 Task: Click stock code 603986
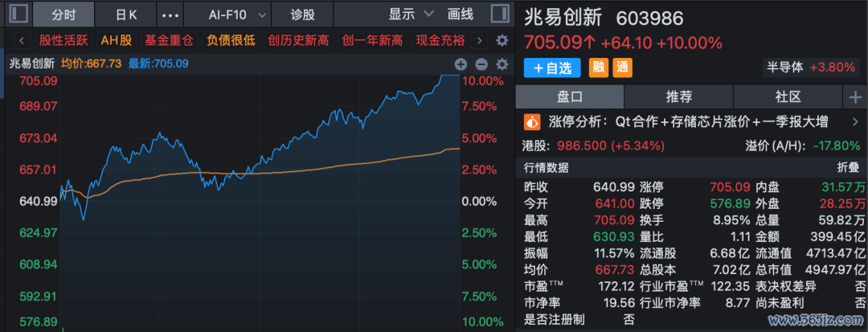coord(650,18)
